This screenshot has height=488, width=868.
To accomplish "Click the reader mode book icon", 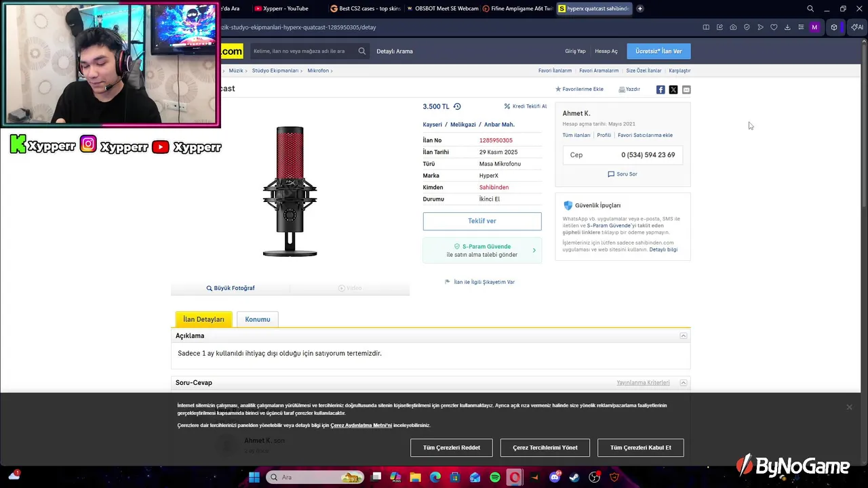I will (706, 27).
